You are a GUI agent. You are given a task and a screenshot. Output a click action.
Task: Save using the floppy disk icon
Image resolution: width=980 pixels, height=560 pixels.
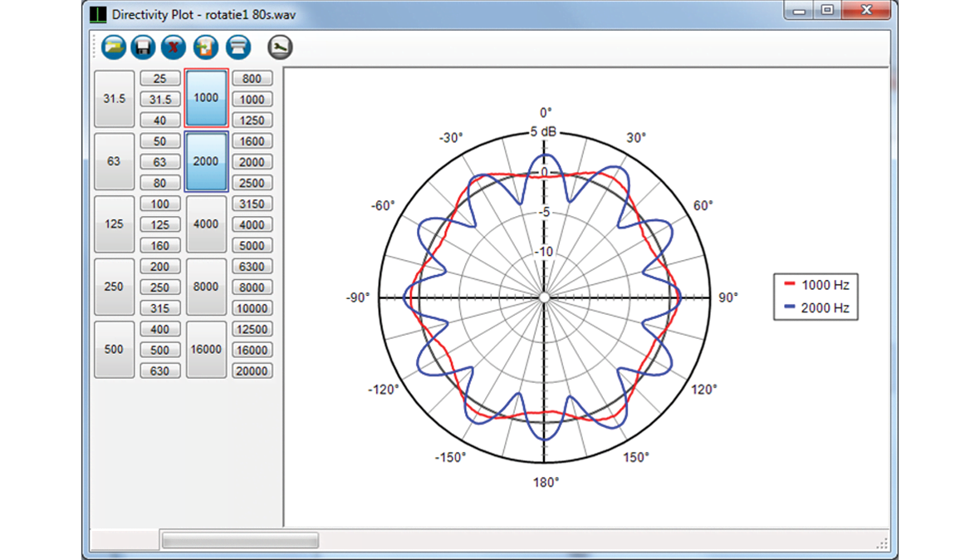143,47
